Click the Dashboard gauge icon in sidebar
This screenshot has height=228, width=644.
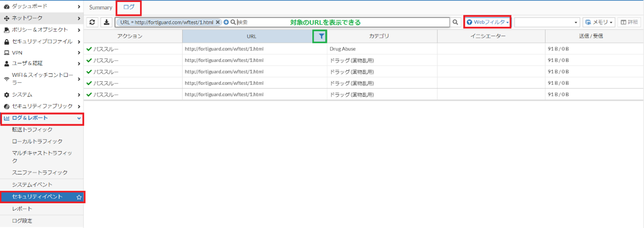coord(6,6)
